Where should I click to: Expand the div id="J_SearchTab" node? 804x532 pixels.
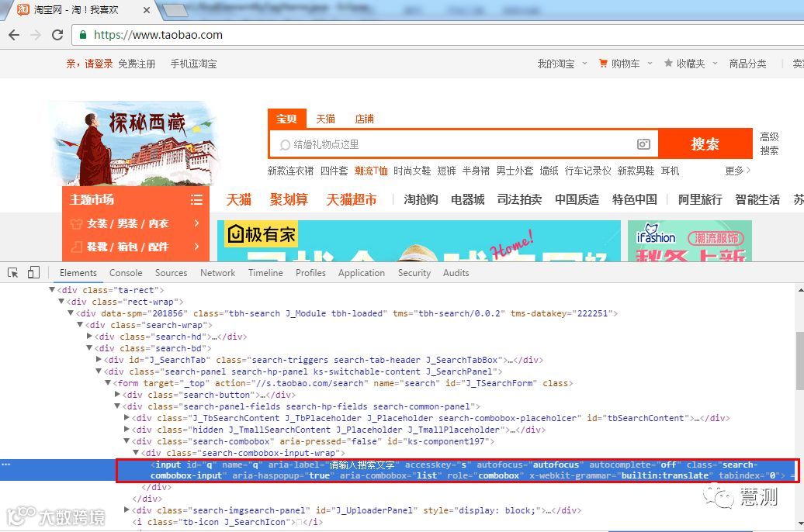(99, 359)
